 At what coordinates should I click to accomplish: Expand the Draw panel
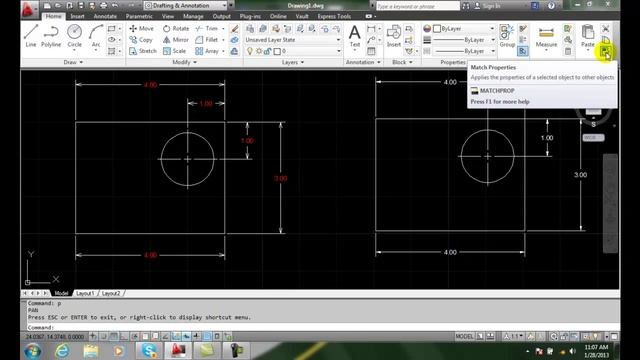coord(73,62)
